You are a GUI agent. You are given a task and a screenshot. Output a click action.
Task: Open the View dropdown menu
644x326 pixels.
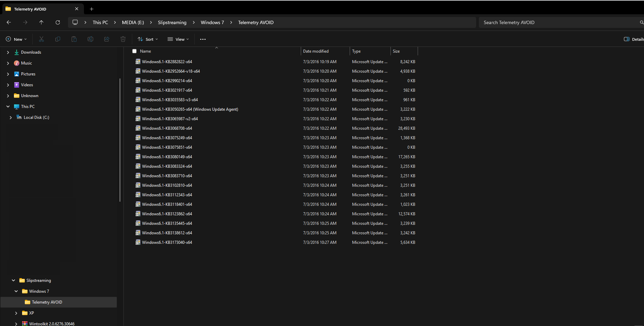tap(178, 39)
